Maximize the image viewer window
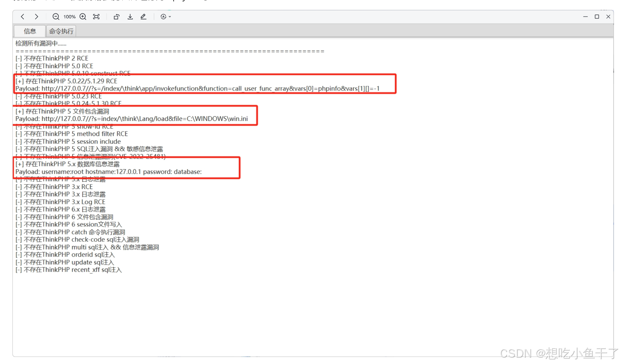The height and width of the screenshot is (364, 621). point(597,17)
